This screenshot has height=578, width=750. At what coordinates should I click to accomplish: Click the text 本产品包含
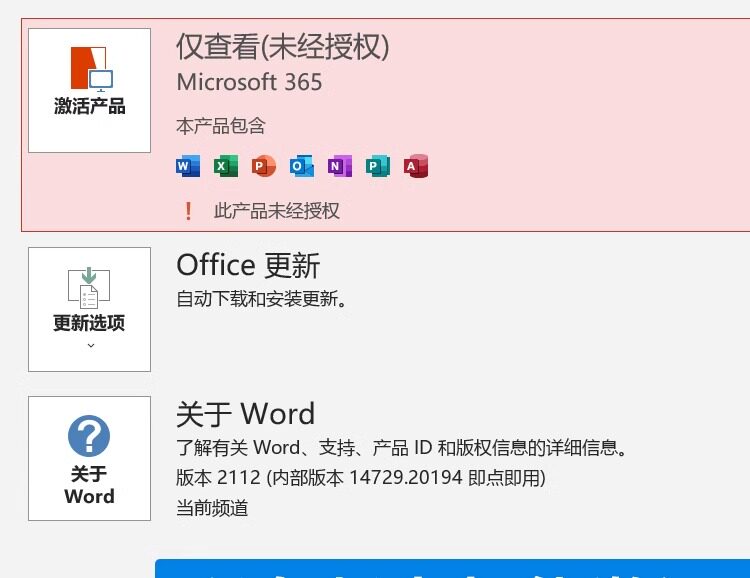point(221,126)
